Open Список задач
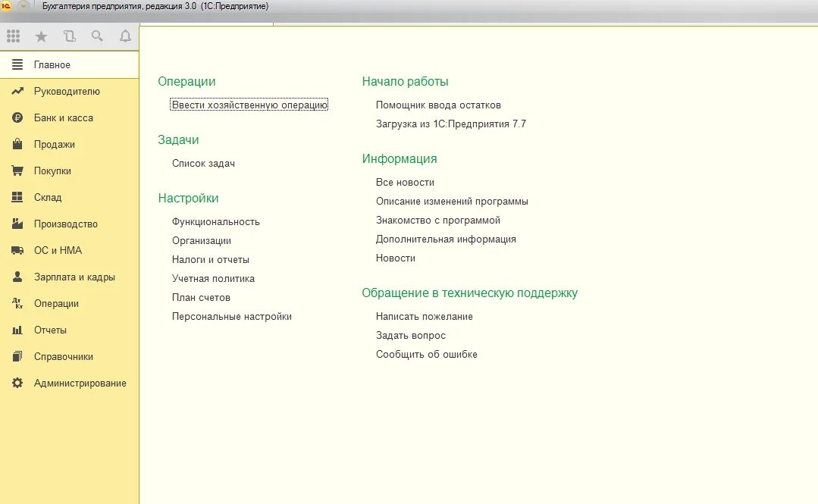818x504 pixels. (203, 163)
